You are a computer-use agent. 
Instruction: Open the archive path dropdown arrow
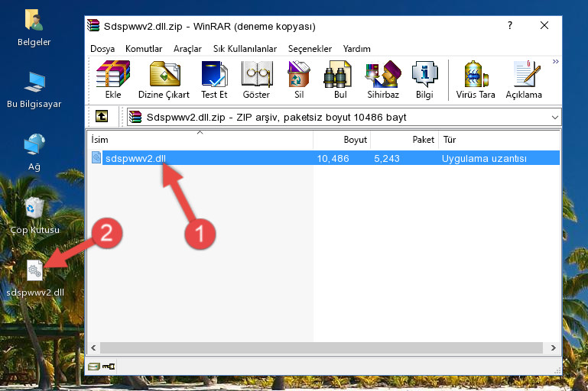tap(555, 118)
